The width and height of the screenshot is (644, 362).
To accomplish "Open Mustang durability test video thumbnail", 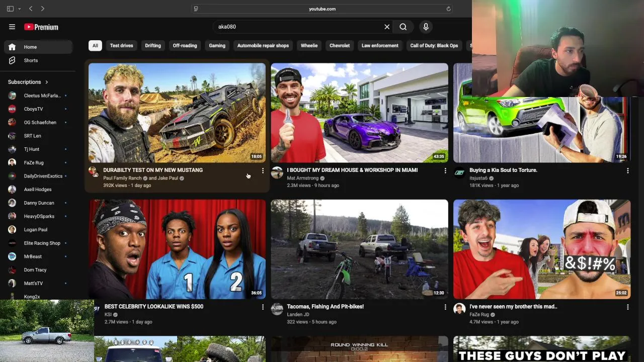I will (x=177, y=113).
